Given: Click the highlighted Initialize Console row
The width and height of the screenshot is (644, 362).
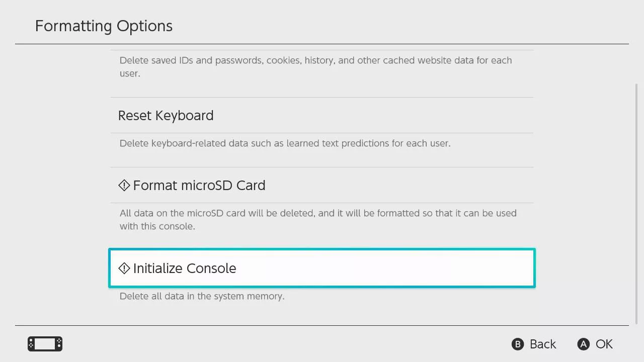Looking at the screenshot, I should 322,268.
